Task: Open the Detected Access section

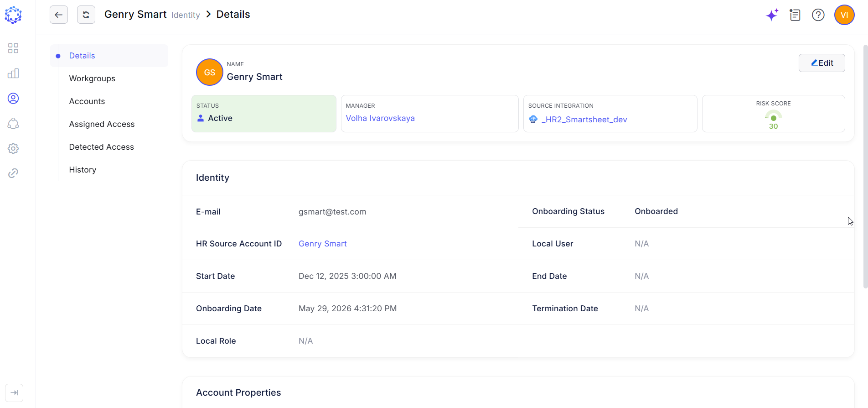Action: coord(102,147)
